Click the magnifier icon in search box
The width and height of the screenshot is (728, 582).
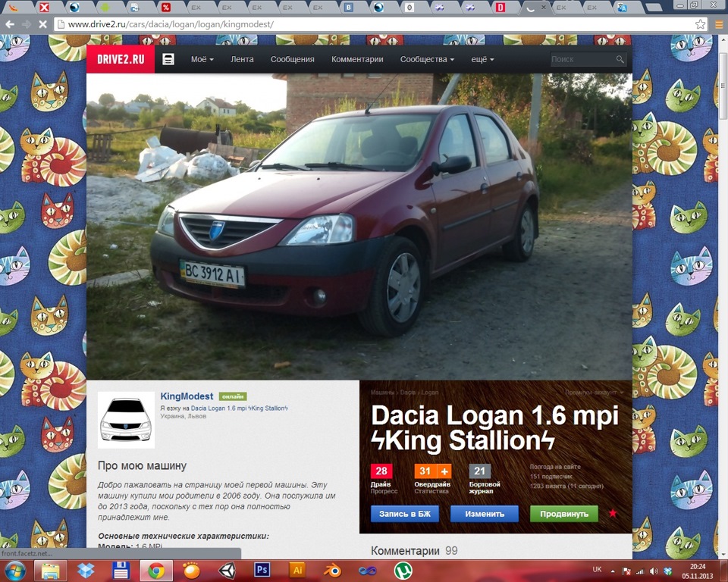pos(620,59)
